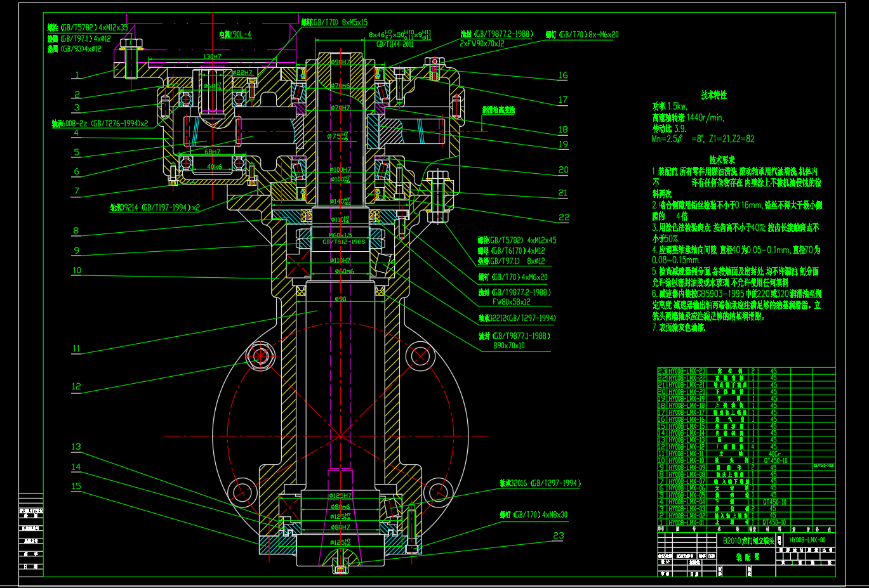Select the GB/T1144-2001 spline annotation
The width and height of the screenshot is (869, 588).
click(395, 44)
